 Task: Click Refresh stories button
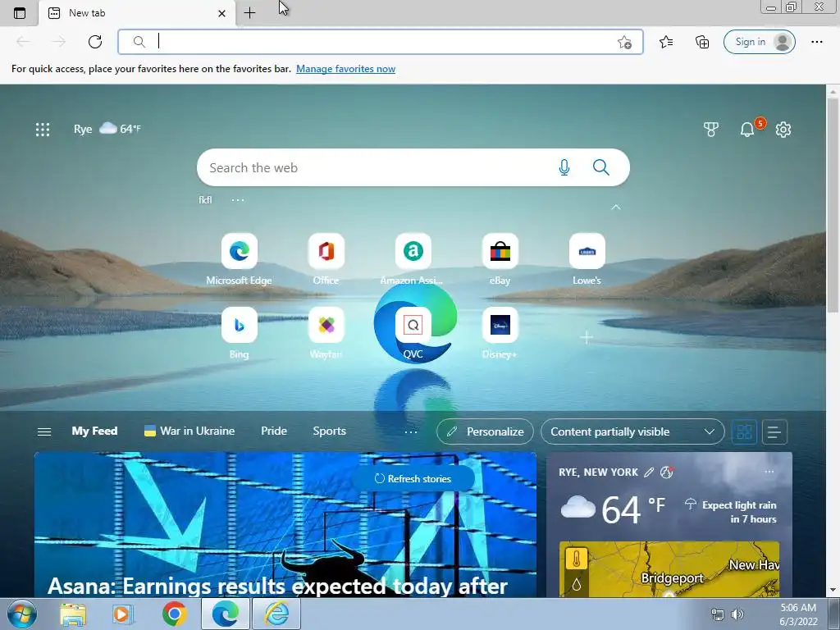(x=413, y=479)
